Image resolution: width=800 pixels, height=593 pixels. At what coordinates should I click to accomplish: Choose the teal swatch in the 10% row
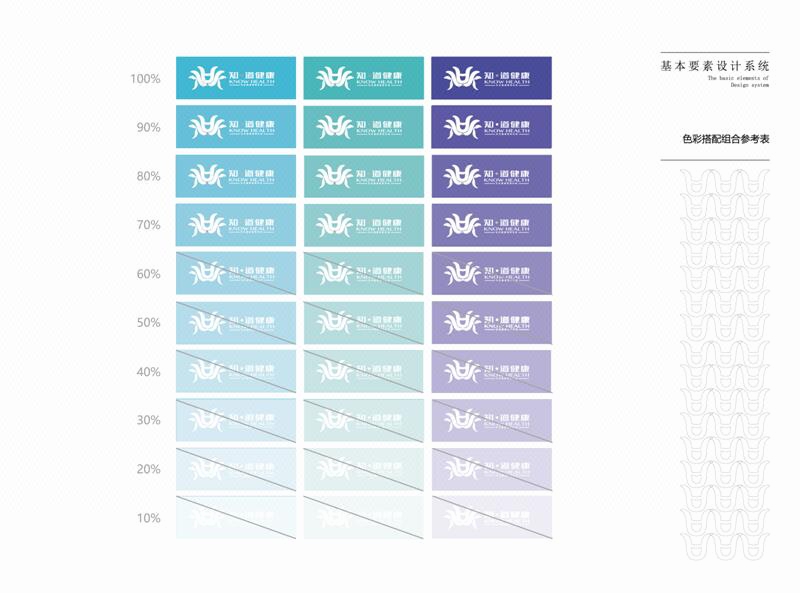(x=363, y=518)
